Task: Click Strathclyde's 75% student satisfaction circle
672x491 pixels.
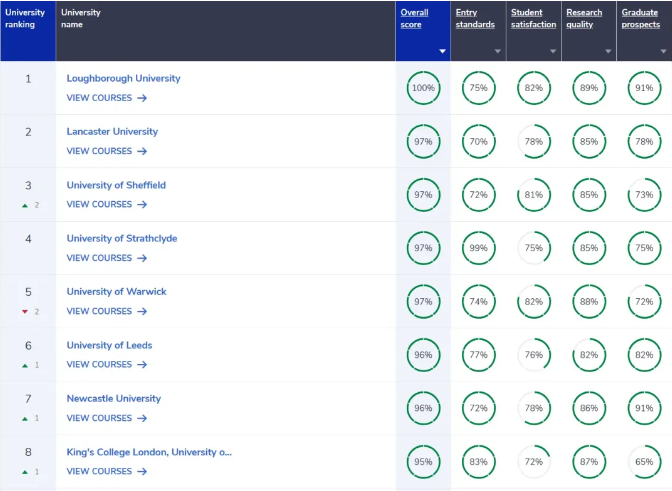Action: (534, 248)
